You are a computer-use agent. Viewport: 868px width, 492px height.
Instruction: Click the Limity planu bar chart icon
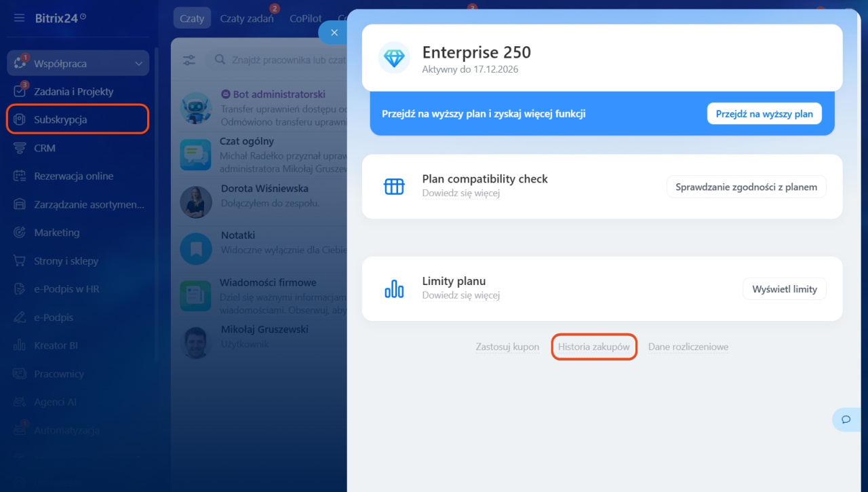coord(394,289)
